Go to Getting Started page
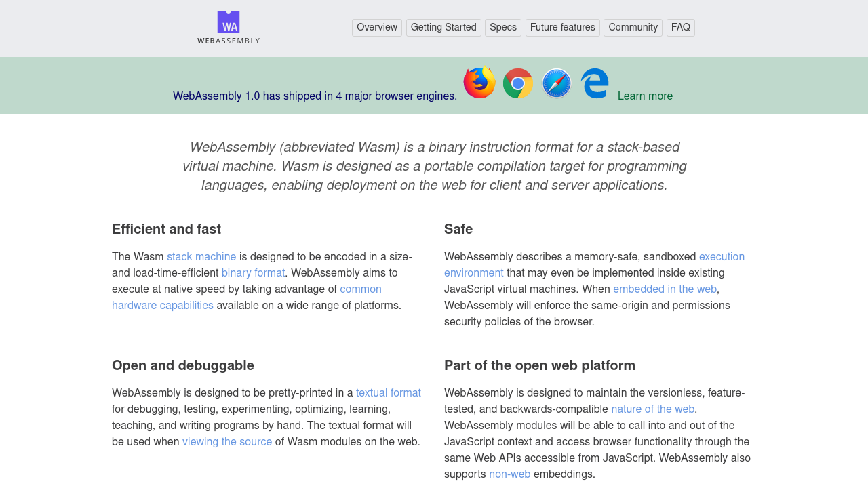Screen dimensions: 868x488 [x=443, y=28]
